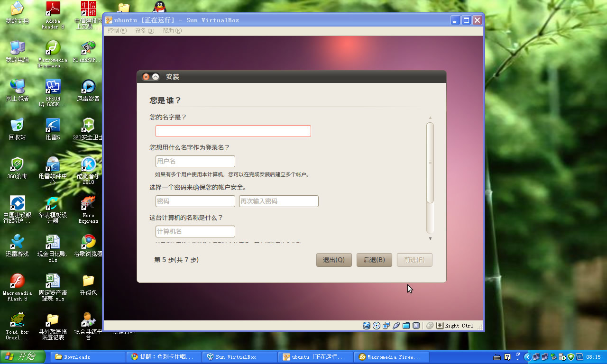The image size is (607, 364).
Task: Open the 设备(D) menu in VirtualBox
Action: [x=144, y=31]
